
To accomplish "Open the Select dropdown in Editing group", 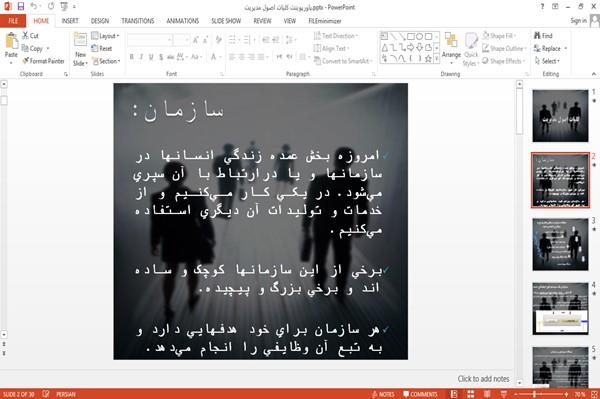I will point(547,61).
